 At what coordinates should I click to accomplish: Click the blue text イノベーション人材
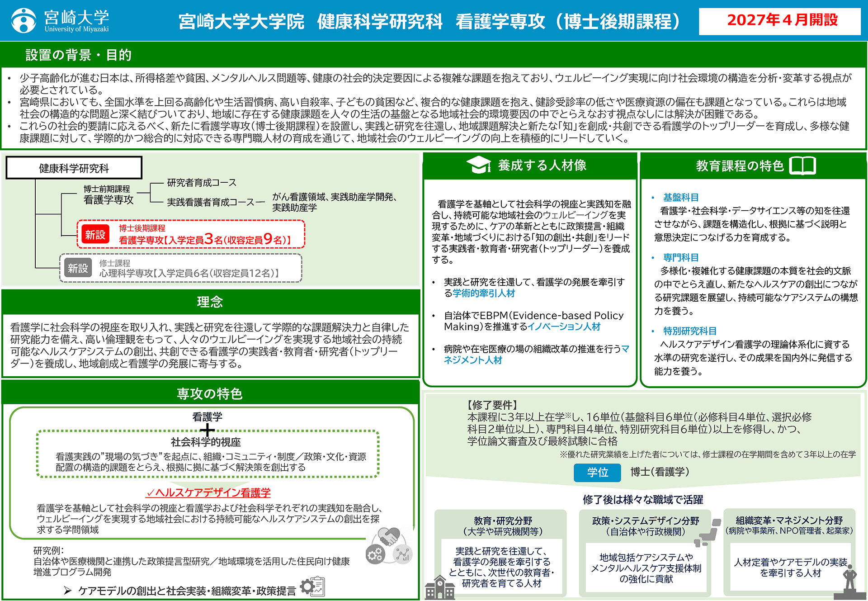pos(564,327)
